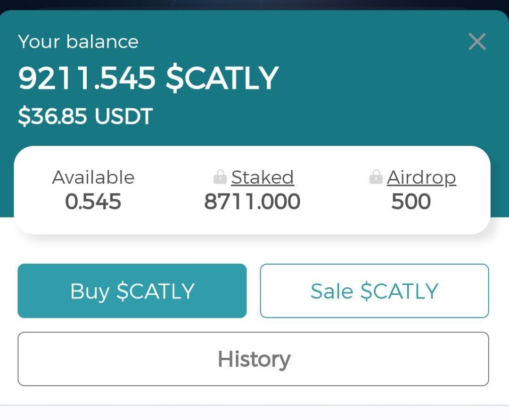Viewport: 509px width, 420px height.
Task: Click the 9211.545 $CATLY total balance
Action: pyautogui.click(x=148, y=78)
